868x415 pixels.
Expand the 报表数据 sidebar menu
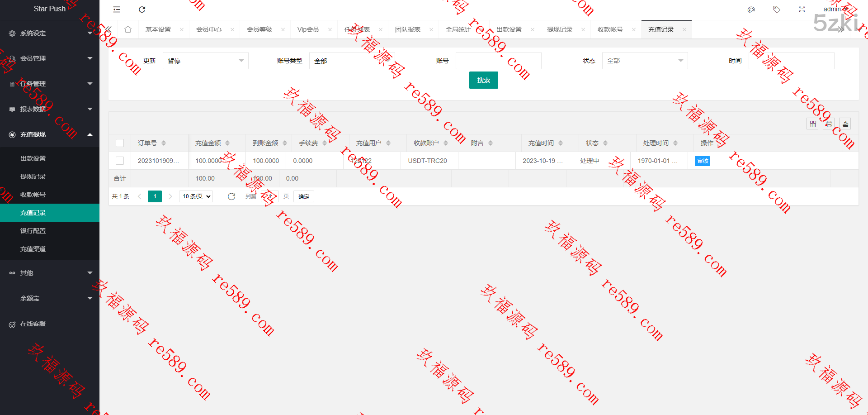pos(50,109)
